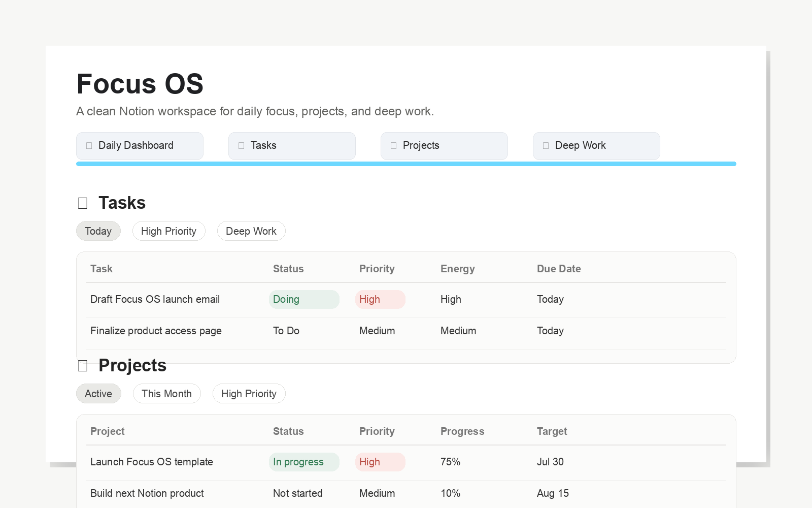Open project Build next Notion product
The width and height of the screenshot is (812, 508).
click(x=147, y=493)
